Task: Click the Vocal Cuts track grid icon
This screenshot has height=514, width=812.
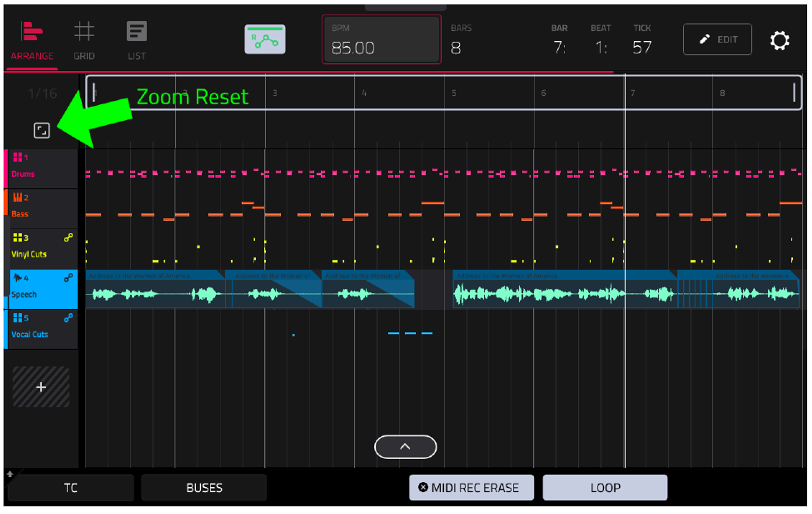Action: point(17,318)
